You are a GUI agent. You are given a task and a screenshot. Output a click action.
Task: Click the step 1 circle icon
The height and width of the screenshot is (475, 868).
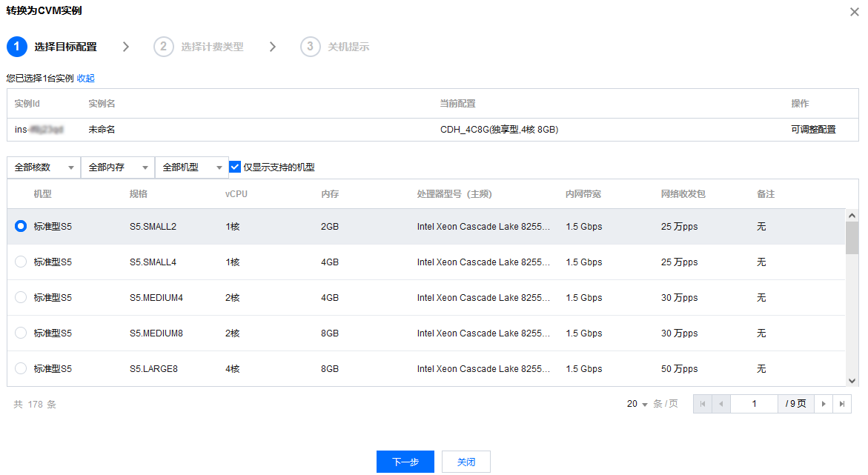(x=16, y=47)
